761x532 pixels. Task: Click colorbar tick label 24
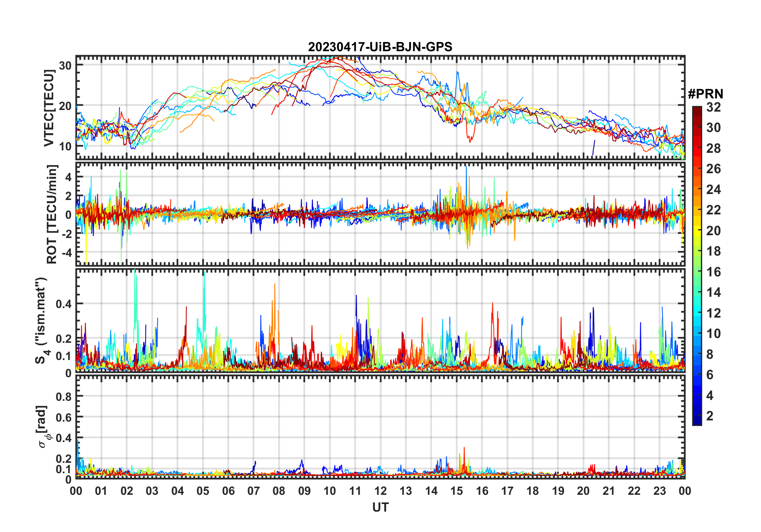(x=713, y=190)
